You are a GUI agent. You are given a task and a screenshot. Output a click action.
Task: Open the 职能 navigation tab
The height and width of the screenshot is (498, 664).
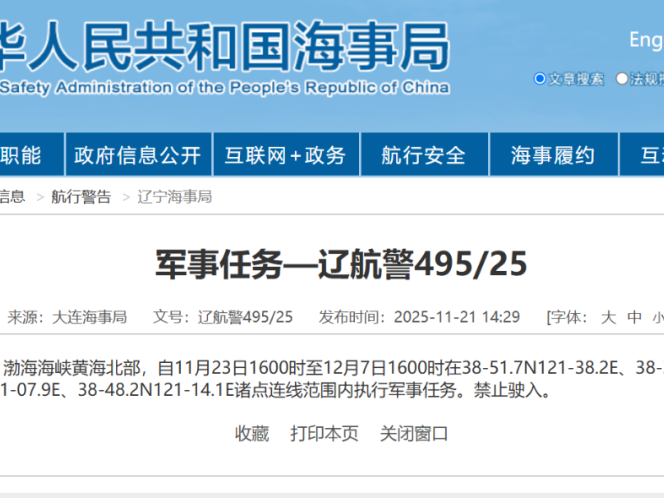pyautogui.click(x=20, y=155)
